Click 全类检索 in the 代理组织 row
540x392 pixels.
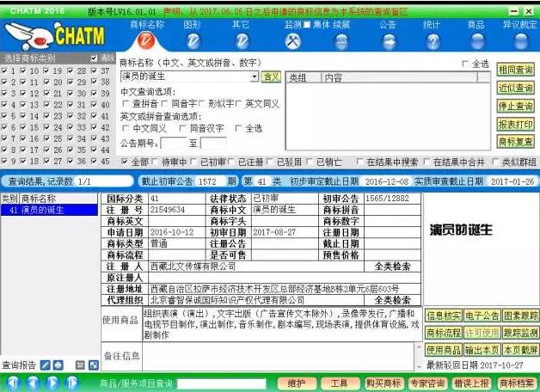pyautogui.click(x=392, y=300)
